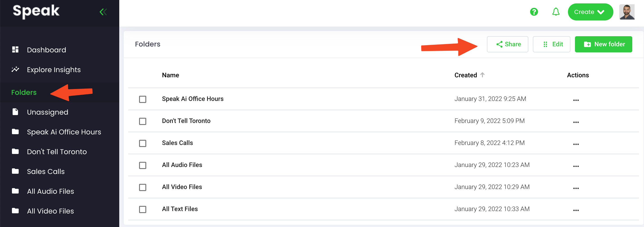Select the All Text Files checkbox
This screenshot has width=644, height=227.
tap(142, 209)
